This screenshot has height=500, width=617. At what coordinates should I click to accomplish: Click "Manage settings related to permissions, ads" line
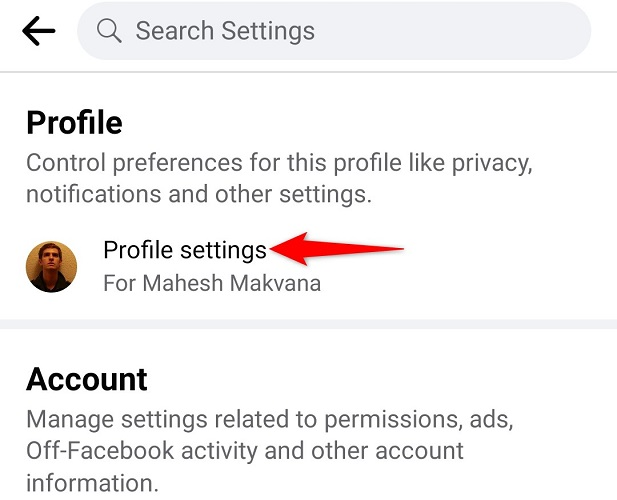click(262, 419)
